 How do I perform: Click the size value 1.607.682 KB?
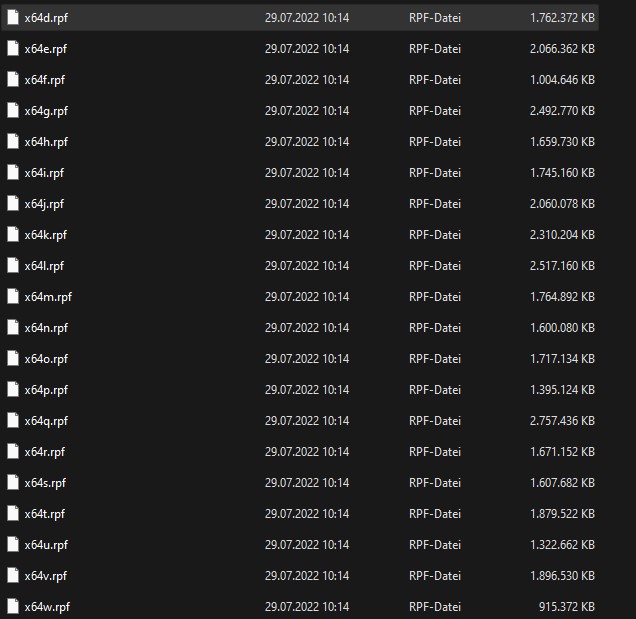pos(562,483)
